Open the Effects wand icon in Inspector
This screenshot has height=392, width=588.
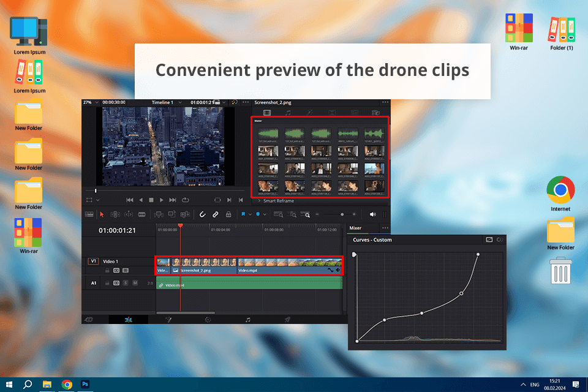(309, 113)
